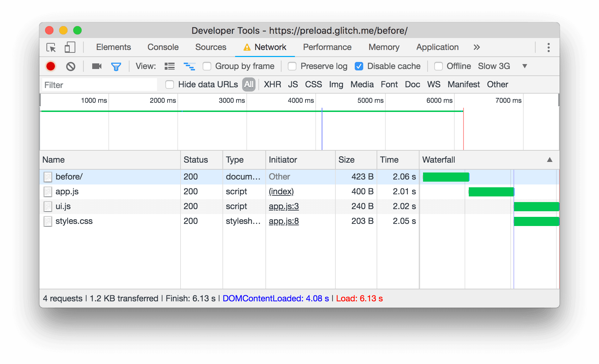Filter requests by the CSS type
The image size is (599, 364).
(x=313, y=84)
